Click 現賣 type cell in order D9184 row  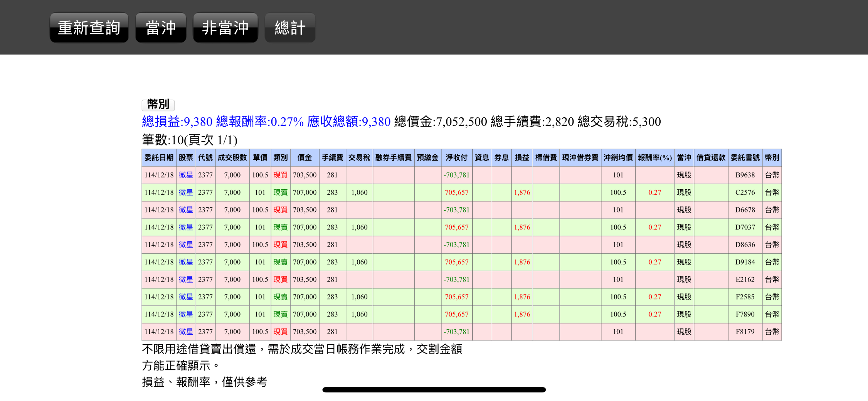280,262
